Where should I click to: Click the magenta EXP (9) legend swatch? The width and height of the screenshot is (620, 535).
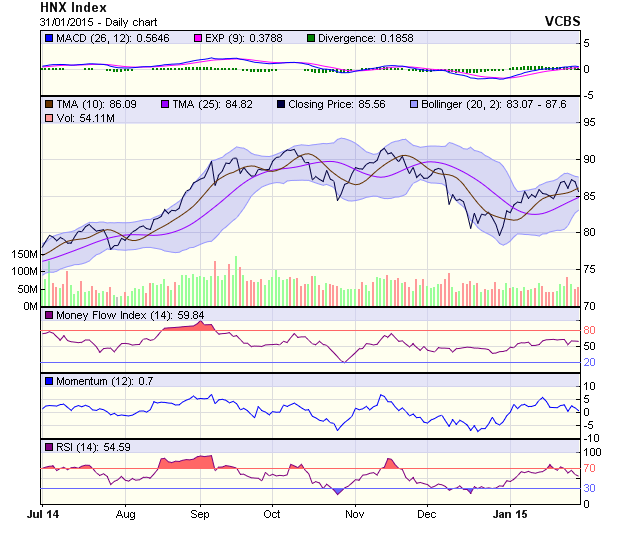198,38
